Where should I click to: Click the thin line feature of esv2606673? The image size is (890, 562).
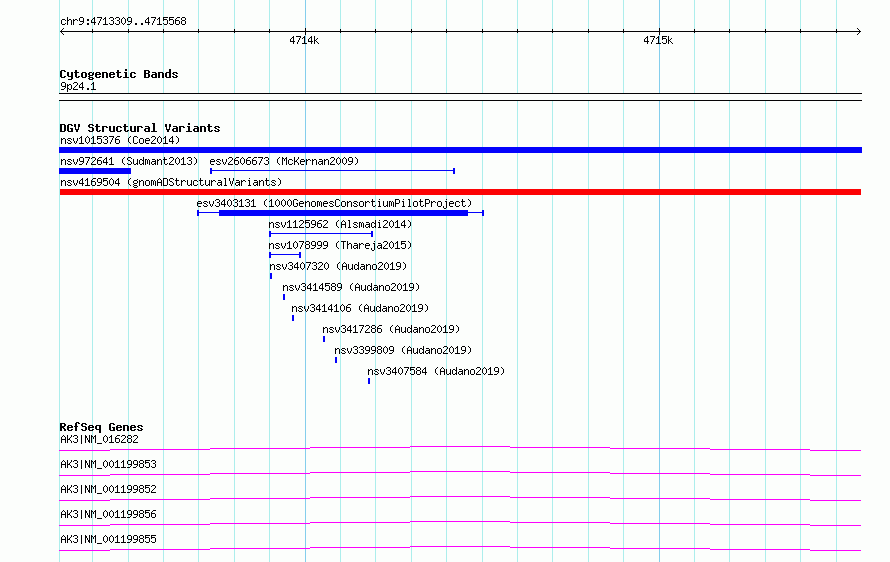[x=333, y=171]
